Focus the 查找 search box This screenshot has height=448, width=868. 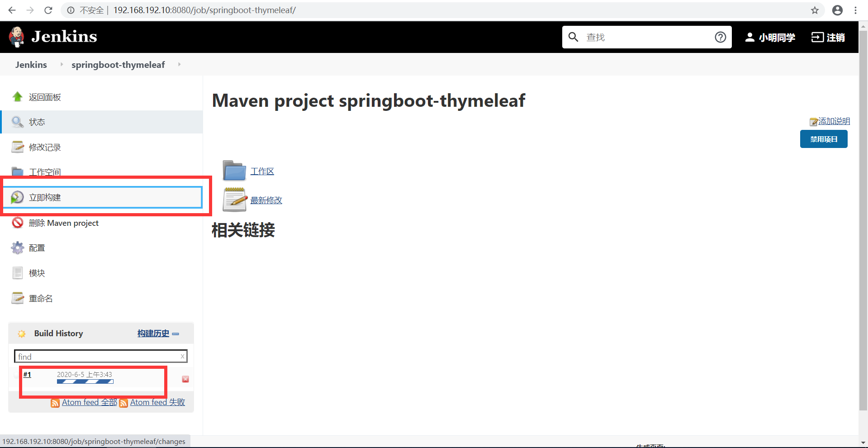647,37
